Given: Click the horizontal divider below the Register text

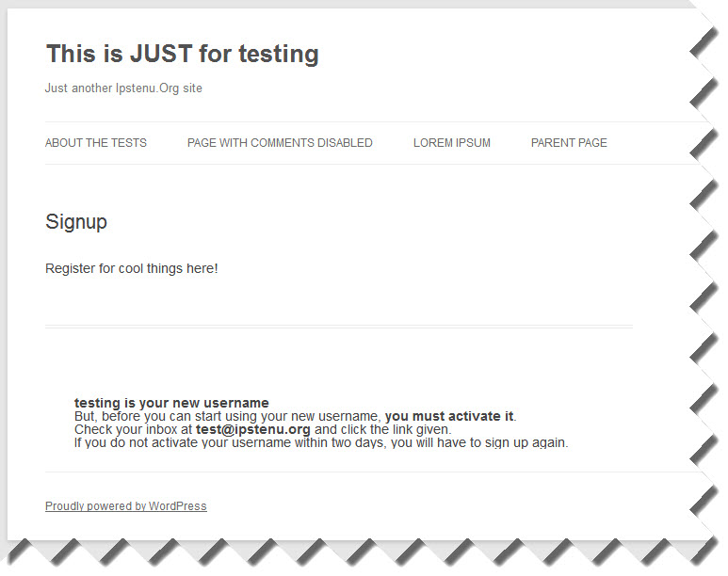Looking at the screenshot, I should click(x=338, y=327).
